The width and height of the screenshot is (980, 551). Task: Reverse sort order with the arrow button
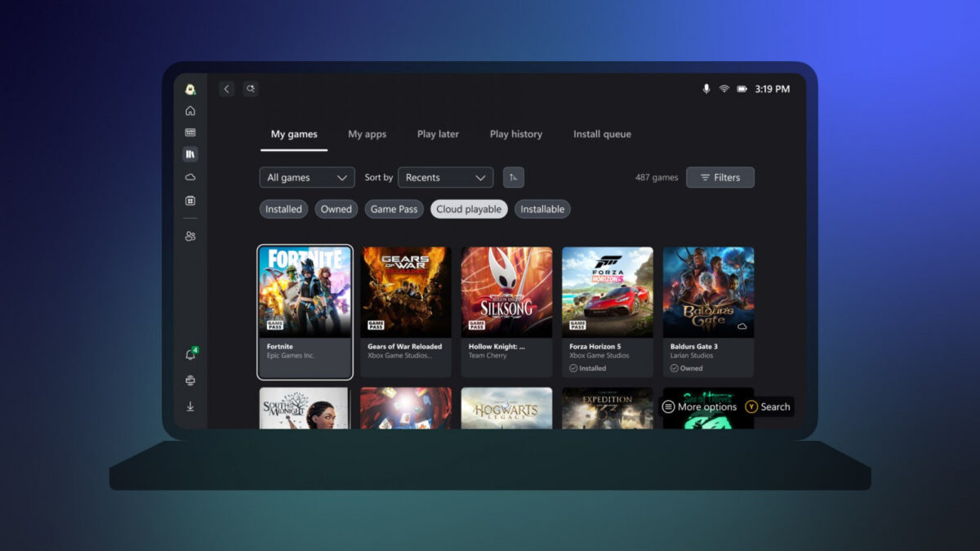tap(514, 177)
